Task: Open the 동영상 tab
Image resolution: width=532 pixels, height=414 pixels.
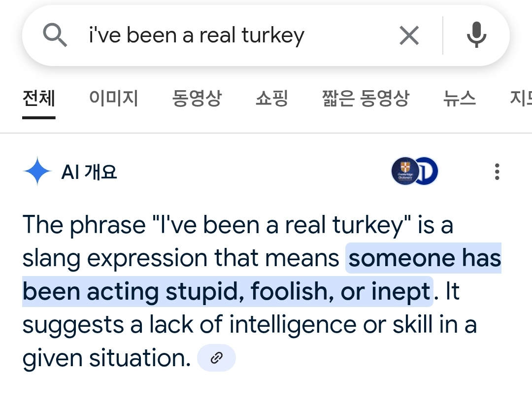Action: pyautogui.click(x=197, y=98)
